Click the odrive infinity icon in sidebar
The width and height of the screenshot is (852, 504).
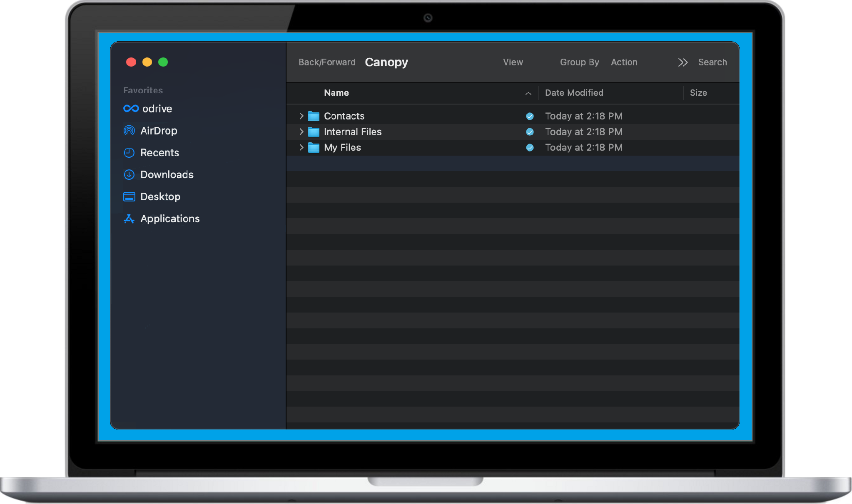(131, 109)
